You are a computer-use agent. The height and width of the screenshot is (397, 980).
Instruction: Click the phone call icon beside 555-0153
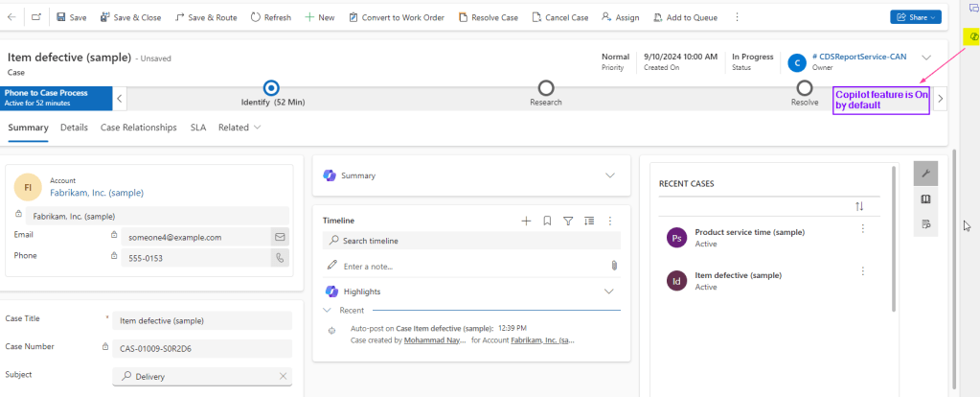[280, 257]
